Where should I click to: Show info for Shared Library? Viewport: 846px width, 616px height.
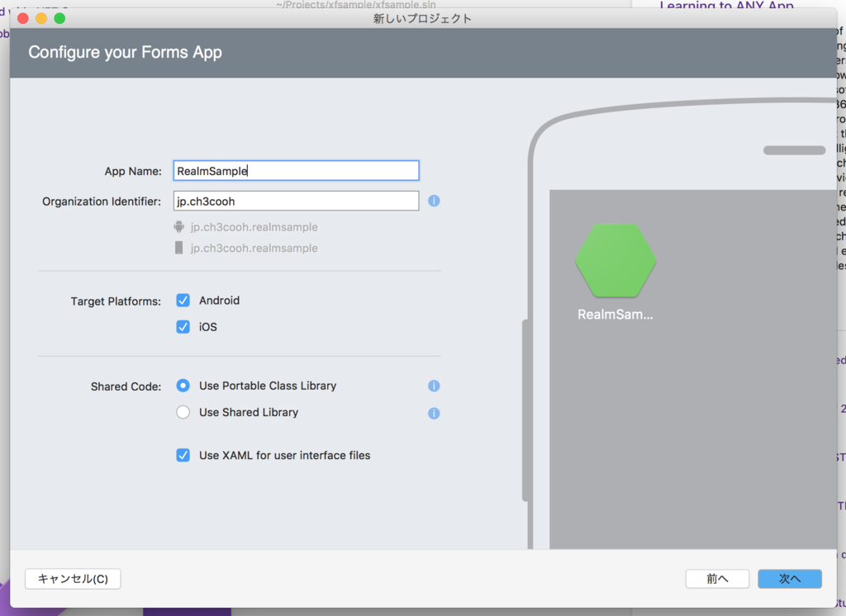click(434, 413)
